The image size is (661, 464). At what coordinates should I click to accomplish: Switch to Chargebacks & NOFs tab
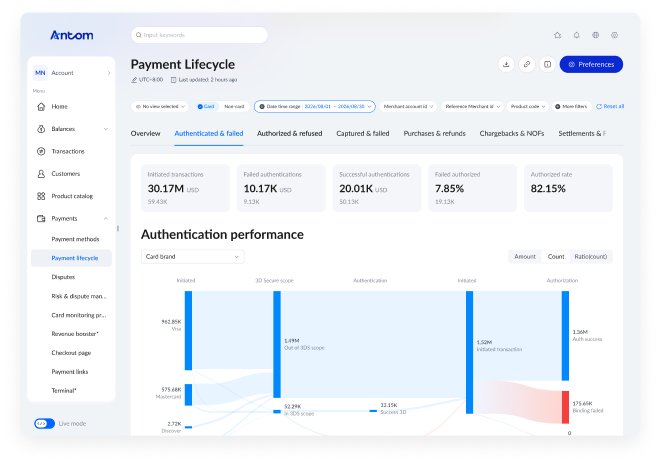coord(512,134)
